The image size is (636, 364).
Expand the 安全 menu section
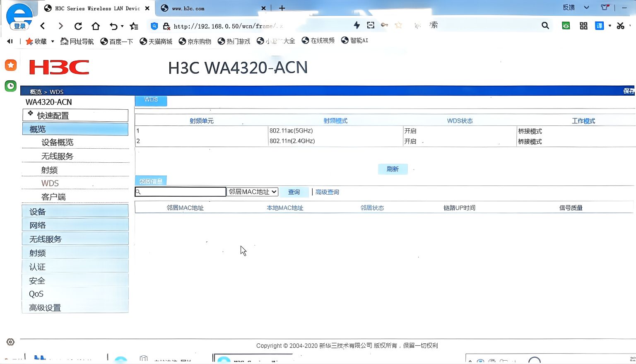click(x=75, y=280)
